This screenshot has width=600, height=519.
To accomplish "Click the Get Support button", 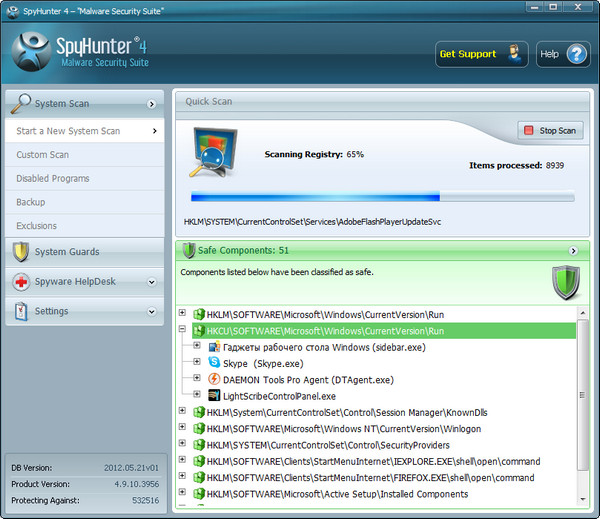I will point(482,54).
